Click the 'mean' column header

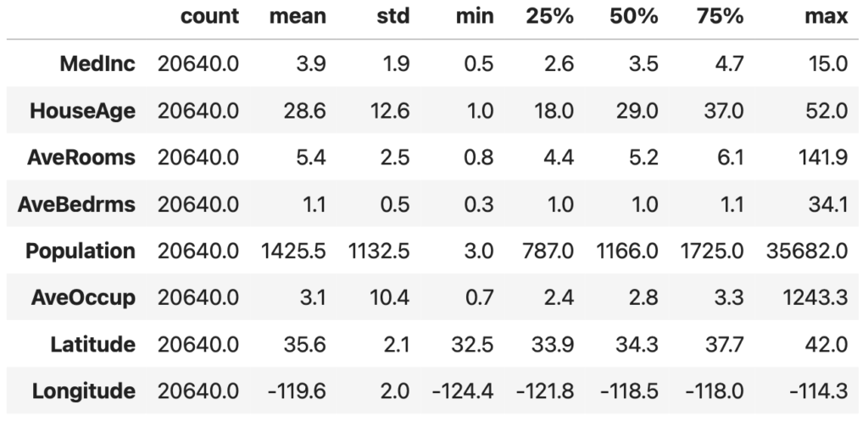[x=301, y=17]
